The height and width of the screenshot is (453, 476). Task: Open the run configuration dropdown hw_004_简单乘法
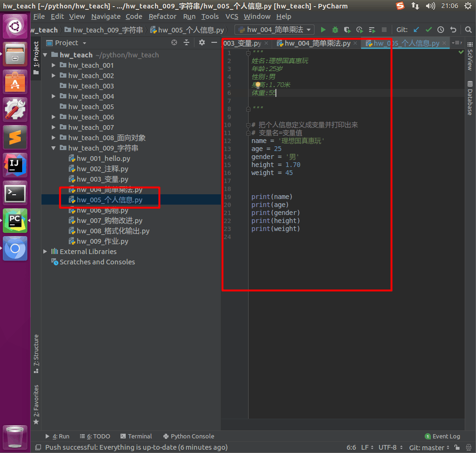point(275,30)
